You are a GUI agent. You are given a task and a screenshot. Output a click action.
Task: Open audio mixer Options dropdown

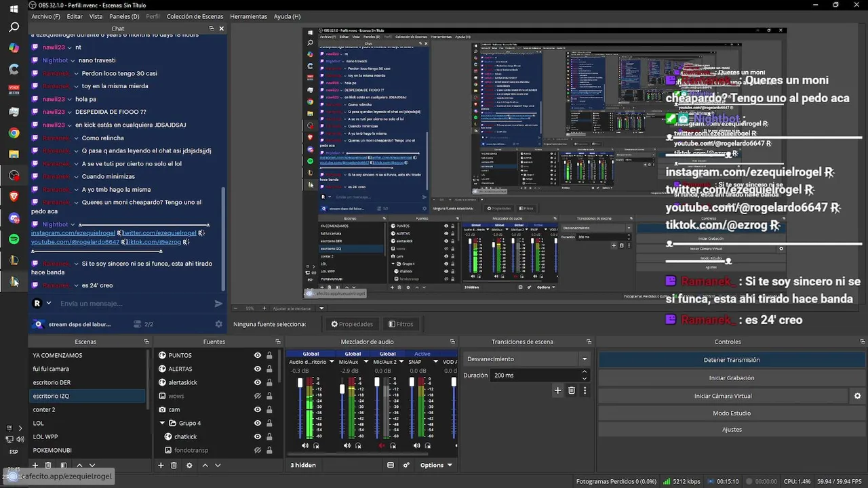click(436, 466)
